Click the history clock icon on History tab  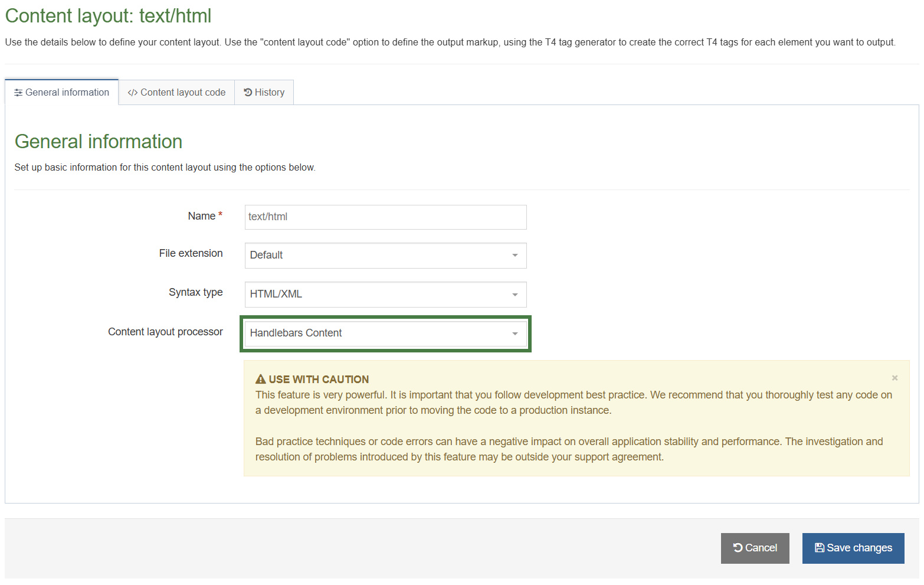click(x=248, y=92)
